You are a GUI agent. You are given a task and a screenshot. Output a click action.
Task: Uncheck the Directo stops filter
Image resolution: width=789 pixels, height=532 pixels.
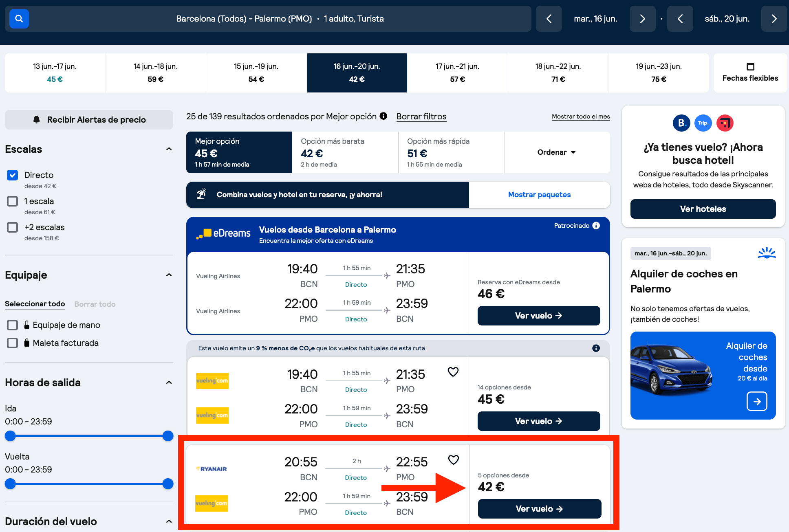(x=13, y=175)
